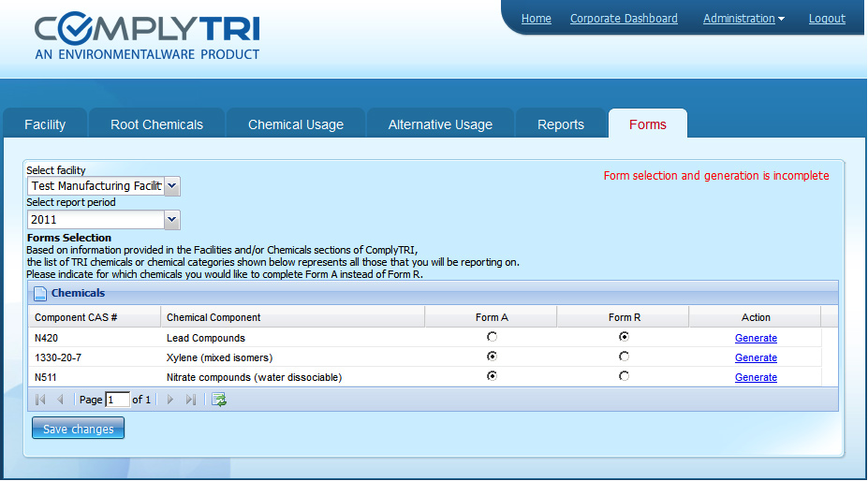Click the first page pagination icon
This screenshot has height=481, width=868.
tap(40, 400)
